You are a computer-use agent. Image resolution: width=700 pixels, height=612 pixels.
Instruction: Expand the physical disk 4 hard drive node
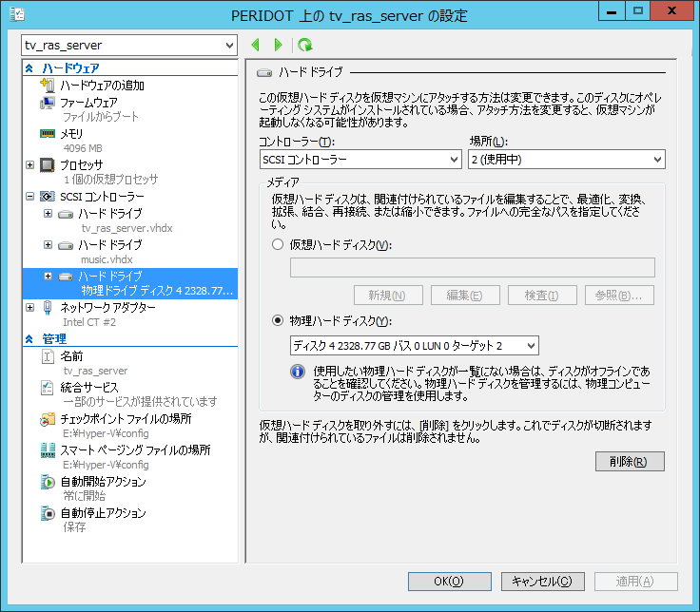point(48,277)
